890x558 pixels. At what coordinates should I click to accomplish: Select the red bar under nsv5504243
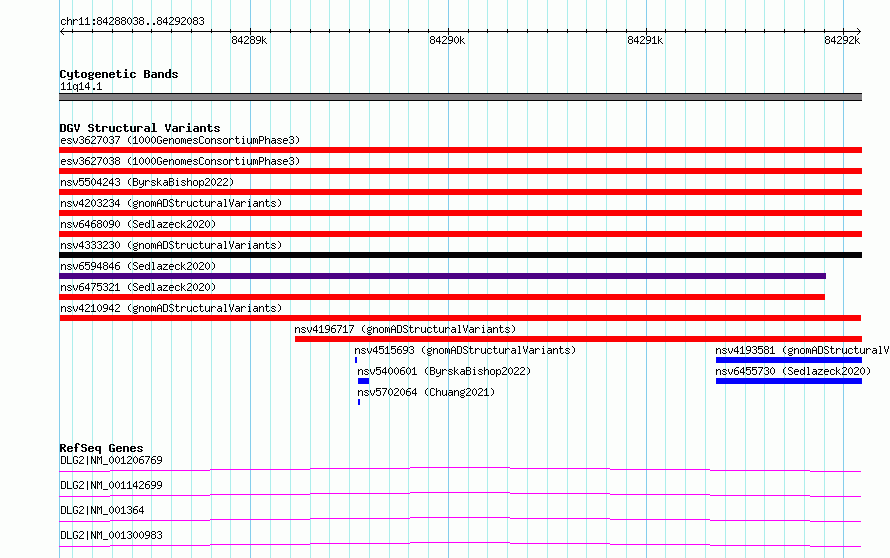[x=460, y=192]
